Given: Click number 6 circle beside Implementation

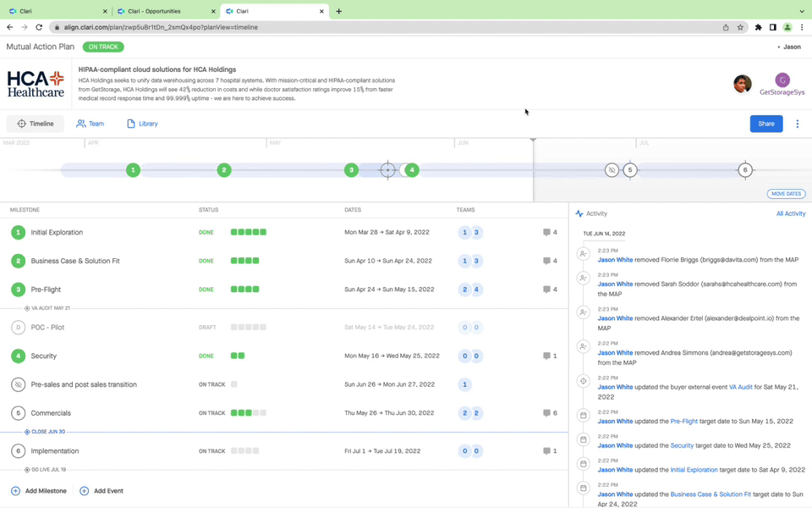Looking at the screenshot, I should coord(18,451).
